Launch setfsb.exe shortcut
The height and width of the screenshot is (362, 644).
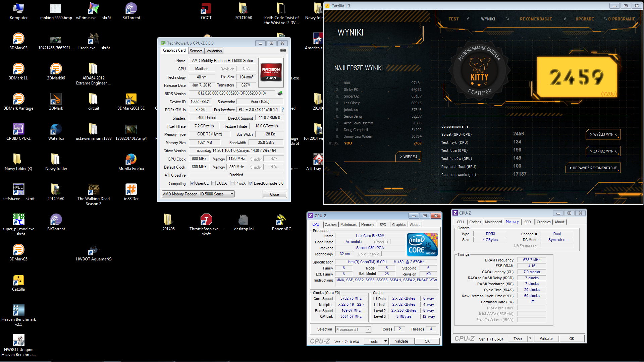[18, 192]
